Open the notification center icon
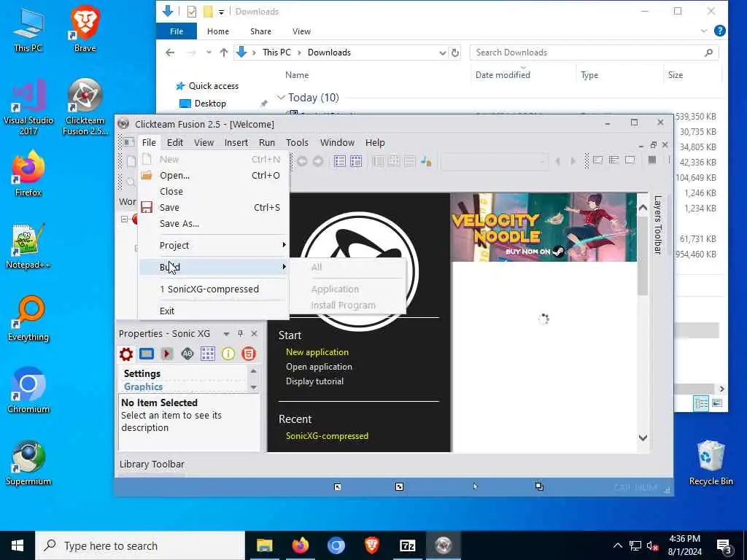The image size is (747, 560). click(724, 546)
